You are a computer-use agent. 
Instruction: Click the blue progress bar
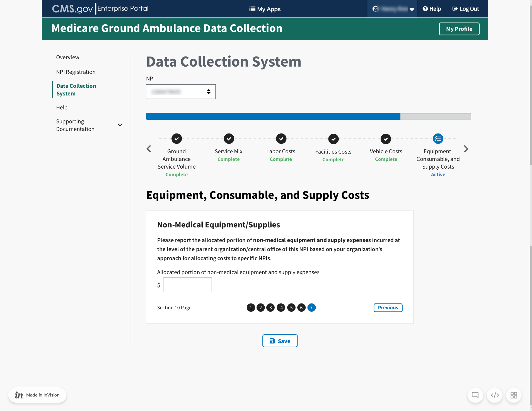pyautogui.click(x=273, y=116)
